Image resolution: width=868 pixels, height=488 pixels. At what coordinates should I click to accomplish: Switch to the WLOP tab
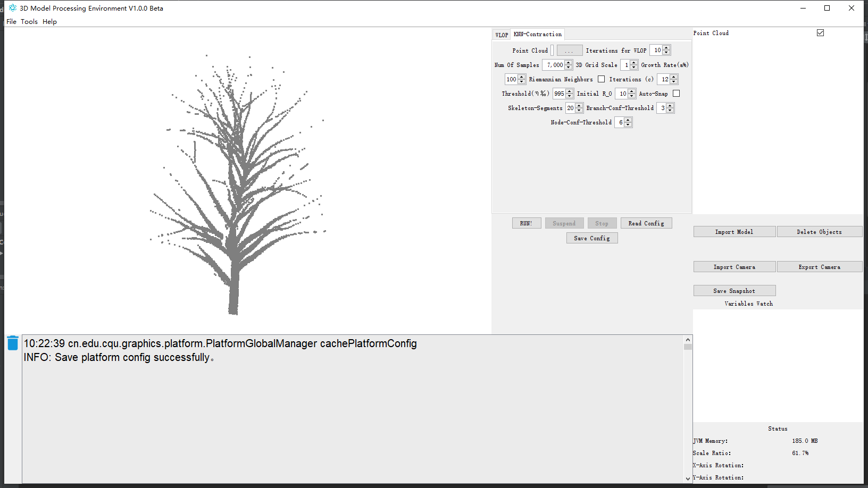tap(501, 35)
